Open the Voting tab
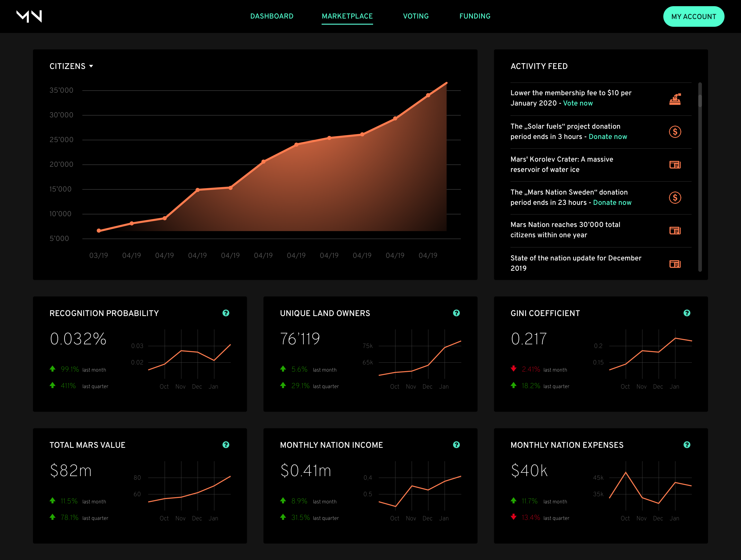Screen dimensions: 741x560 416,16
